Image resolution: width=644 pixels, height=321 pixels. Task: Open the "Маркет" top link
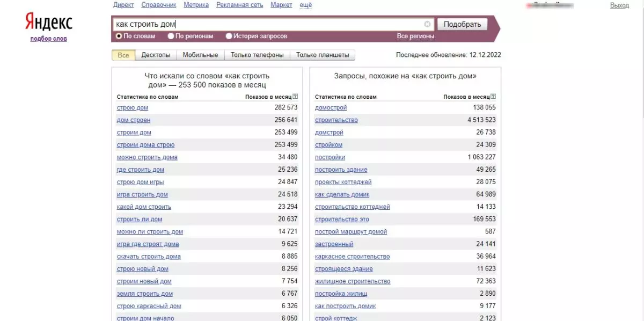(x=281, y=5)
